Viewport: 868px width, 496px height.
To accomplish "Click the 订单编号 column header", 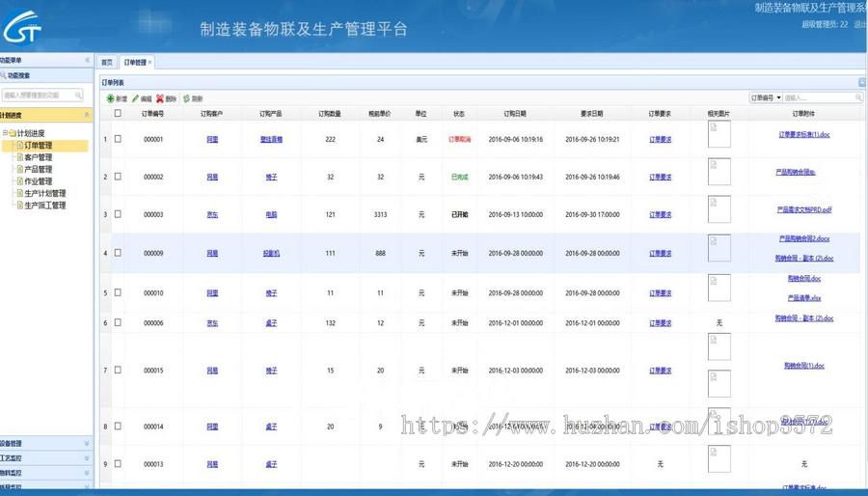I will (152, 114).
